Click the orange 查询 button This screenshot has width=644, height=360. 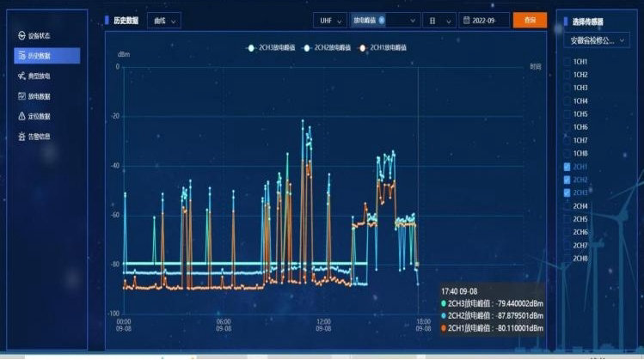[x=530, y=19]
